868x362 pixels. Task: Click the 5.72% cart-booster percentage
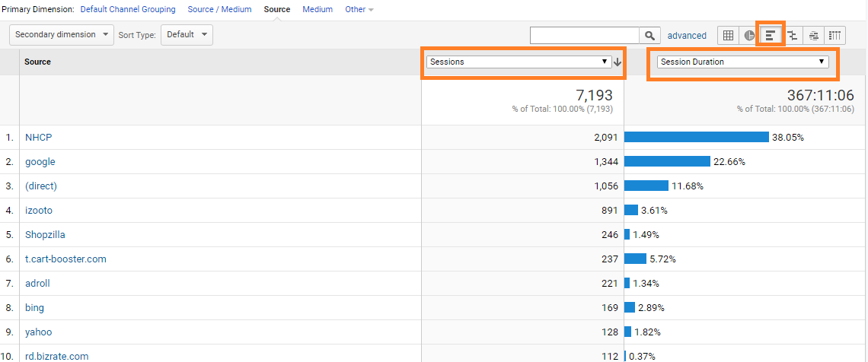tap(662, 259)
